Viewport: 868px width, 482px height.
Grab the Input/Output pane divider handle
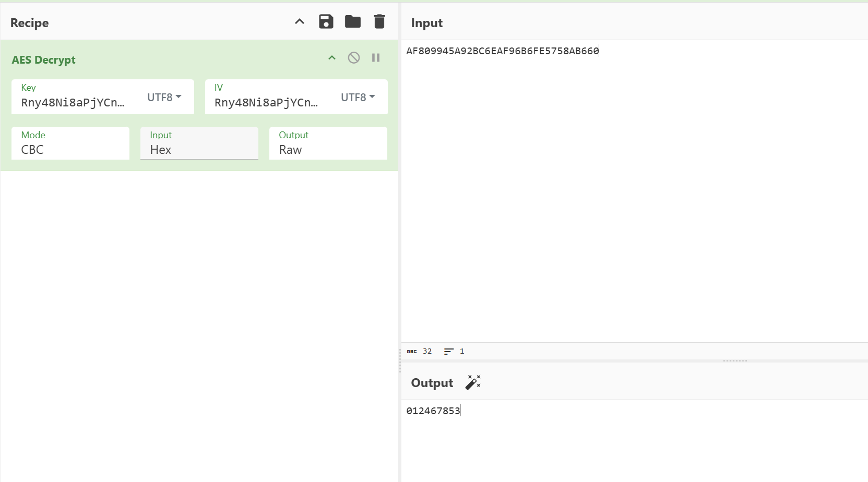[x=735, y=360]
